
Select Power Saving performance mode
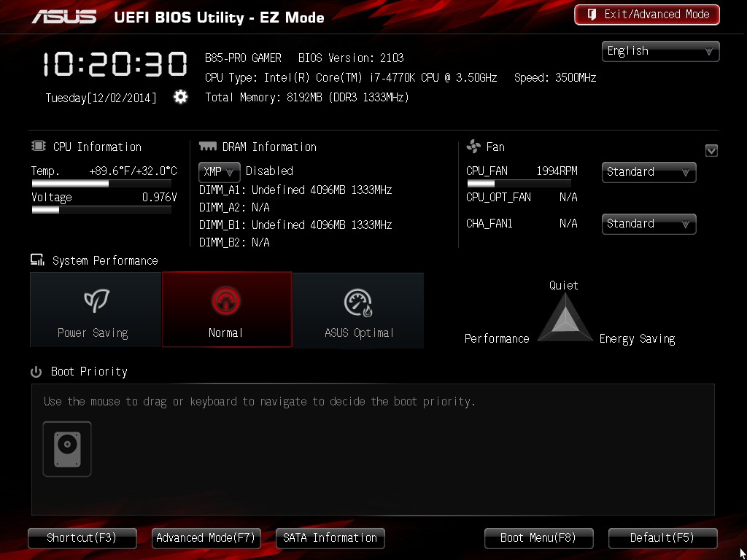click(96, 309)
